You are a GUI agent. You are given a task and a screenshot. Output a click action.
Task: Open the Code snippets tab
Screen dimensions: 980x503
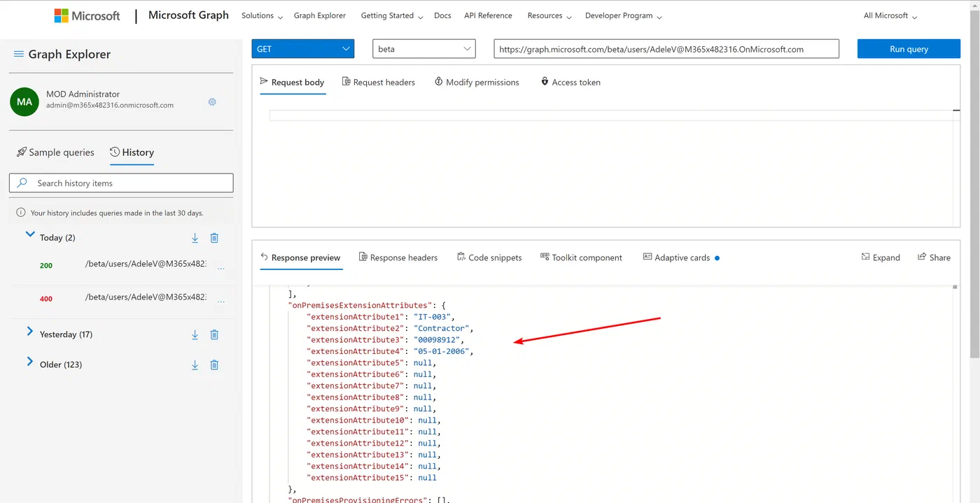point(489,257)
